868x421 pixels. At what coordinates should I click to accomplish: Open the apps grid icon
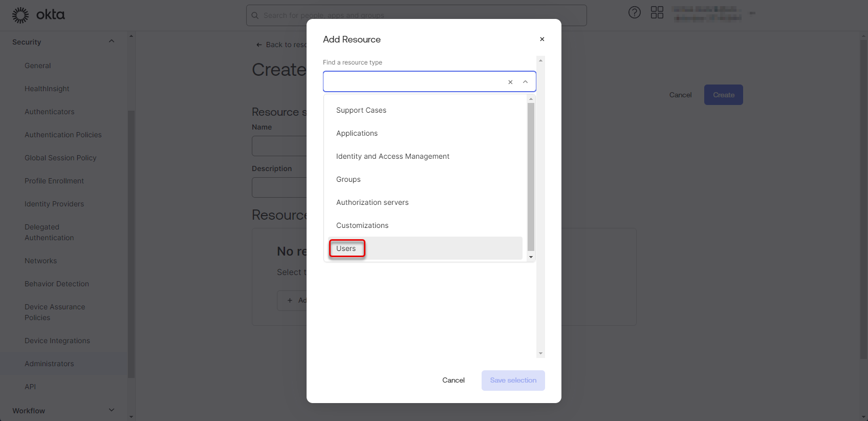coord(657,13)
